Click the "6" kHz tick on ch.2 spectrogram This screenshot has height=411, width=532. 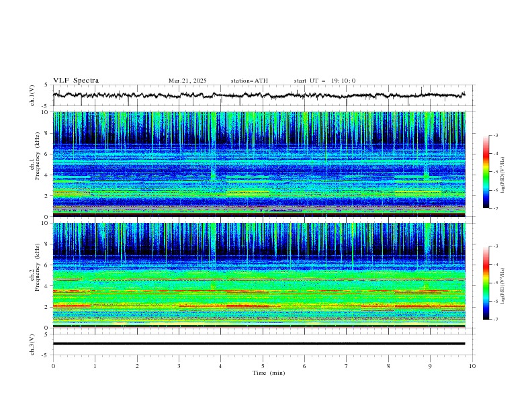click(x=47, y=265)
